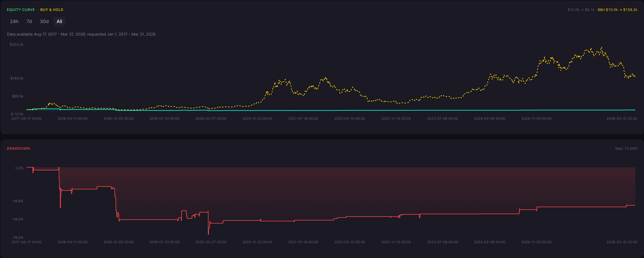
Task: Click the Max: 72.99% drawdown value
Action: click(x=626, y=149)
